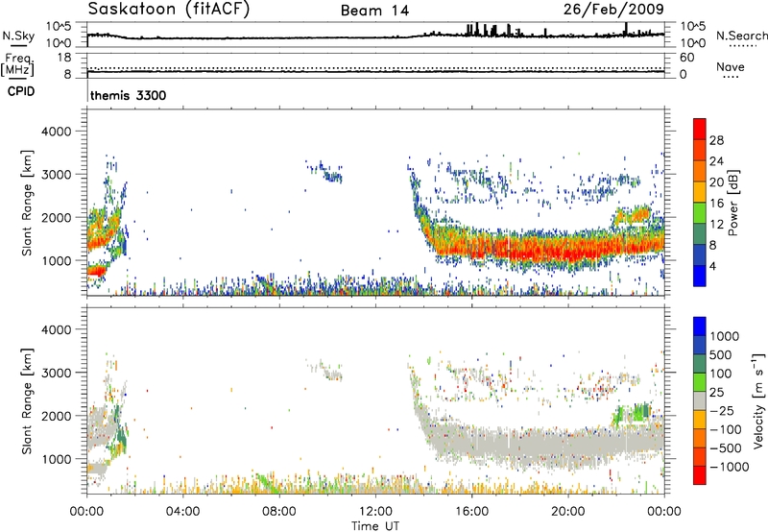The image size is (768, 532).
Task: Click the 'themis 3300' CPID text
Action: (x=129, y=95)
